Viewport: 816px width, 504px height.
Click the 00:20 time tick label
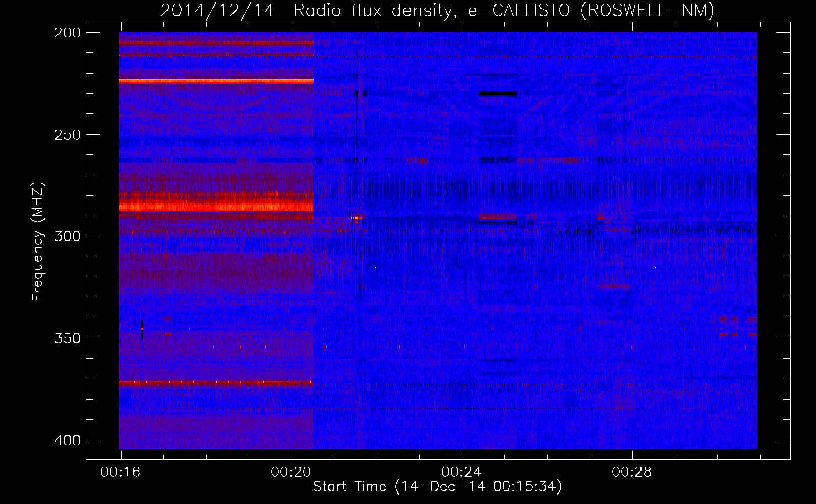coord(291,472)
